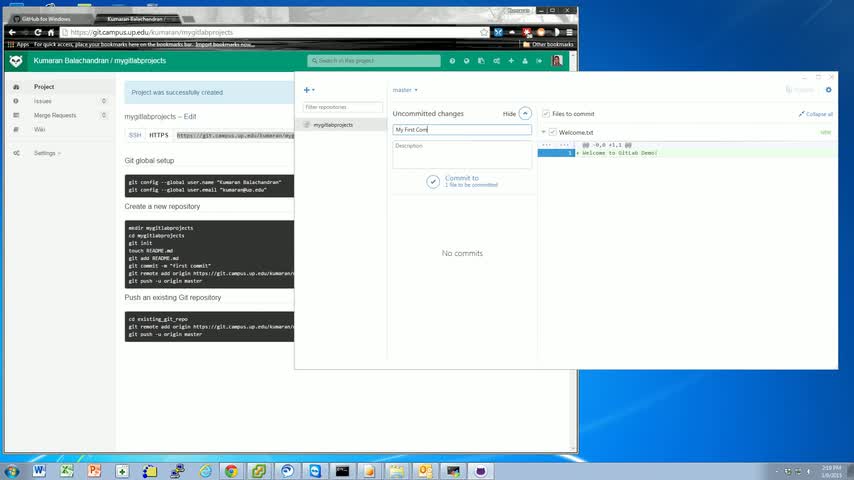Click diff line 1 number gutter
This screenshot has height=480, width=854.
[556, 153]
